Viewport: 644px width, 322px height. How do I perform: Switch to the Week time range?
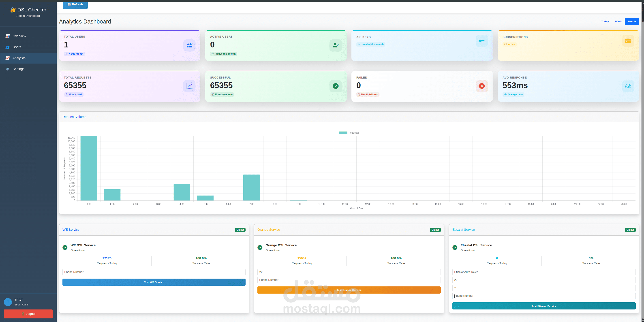618,21
